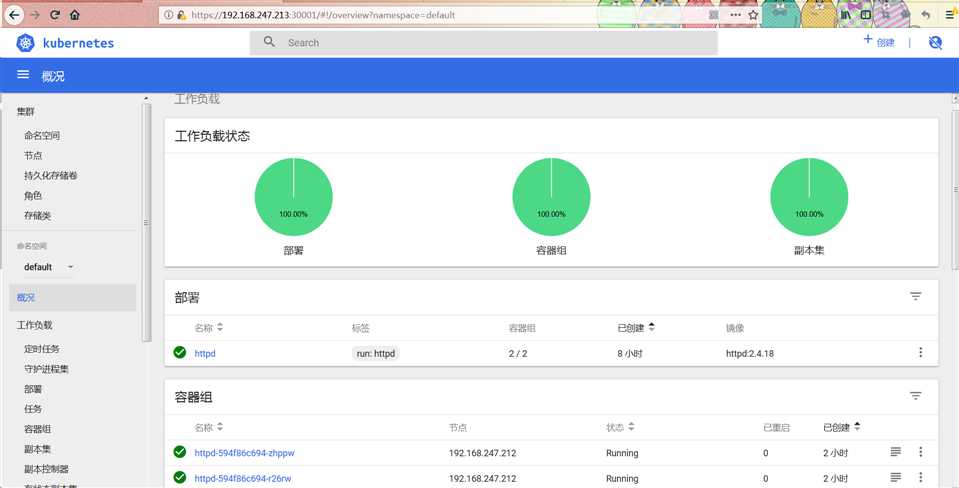Viewport: 959px width, 488px height.
Task: Open 容器组 in the sidebar
Action: click(x=37, y=429)
